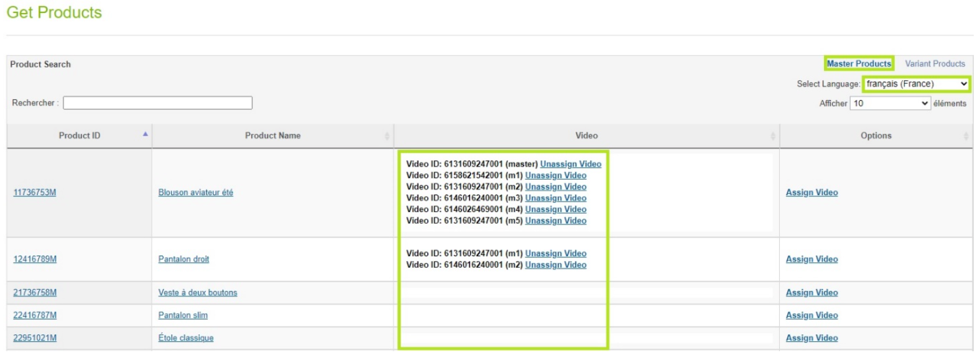Unassign Pantalon droit's (m2) video
The image size is (980, 358).
click(555, 265)
